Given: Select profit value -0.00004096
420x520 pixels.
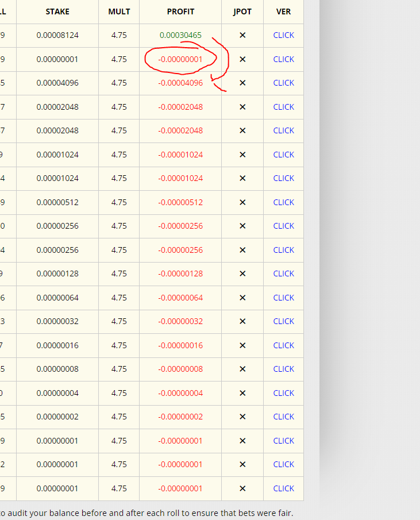Looking at the screenshot, I should (x=180, y=83).
